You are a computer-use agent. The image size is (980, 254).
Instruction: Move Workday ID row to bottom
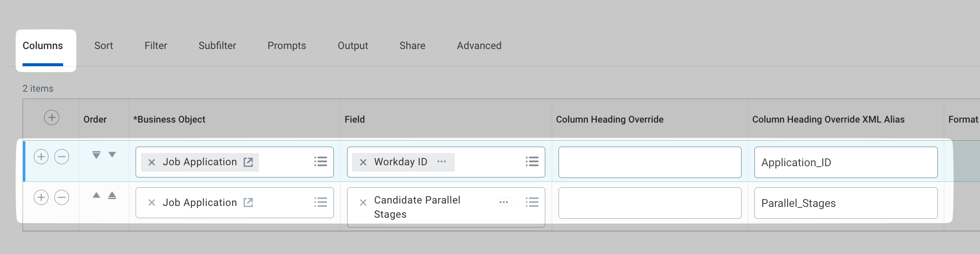(96, 155)
